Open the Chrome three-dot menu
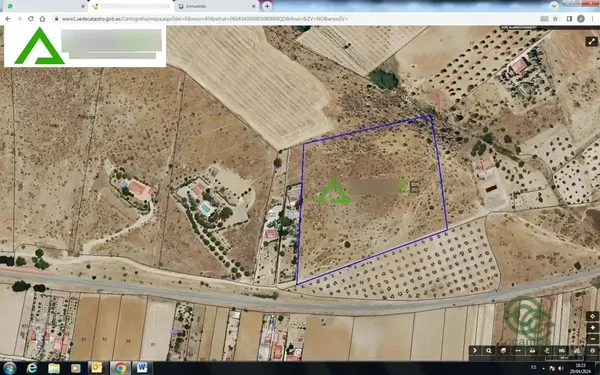Screen dimensions: 600x375 [593, 18]
